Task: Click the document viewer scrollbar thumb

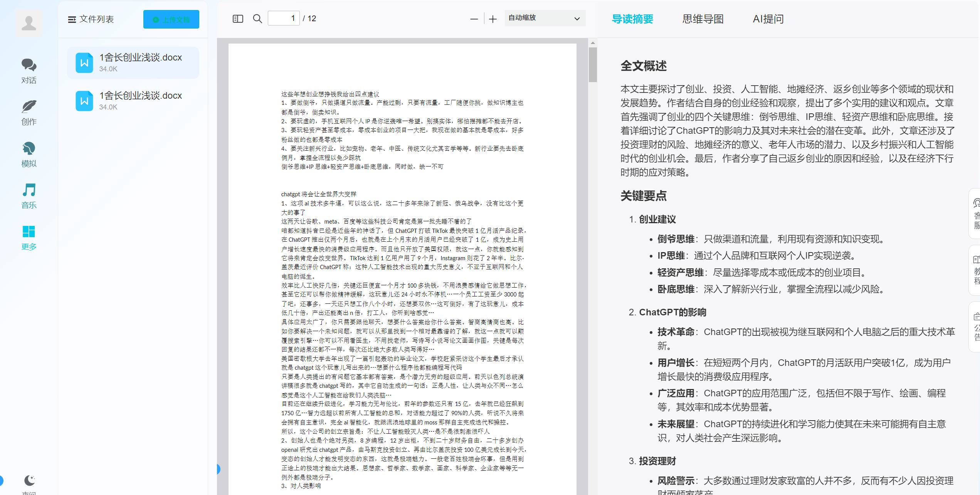Action: [593, 65]
